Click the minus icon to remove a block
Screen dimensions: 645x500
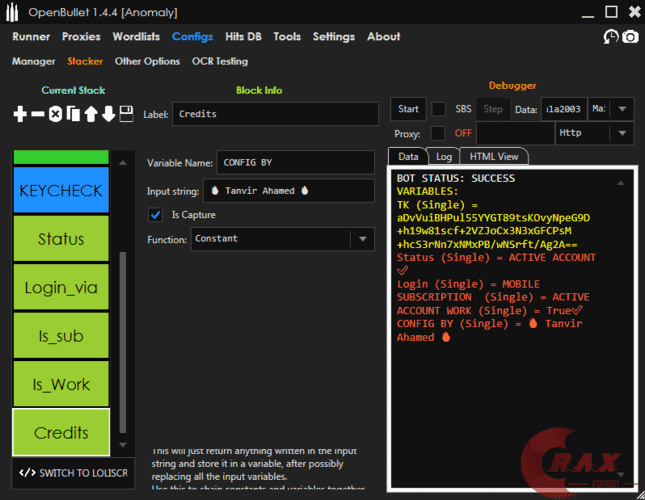click(38, 114)
